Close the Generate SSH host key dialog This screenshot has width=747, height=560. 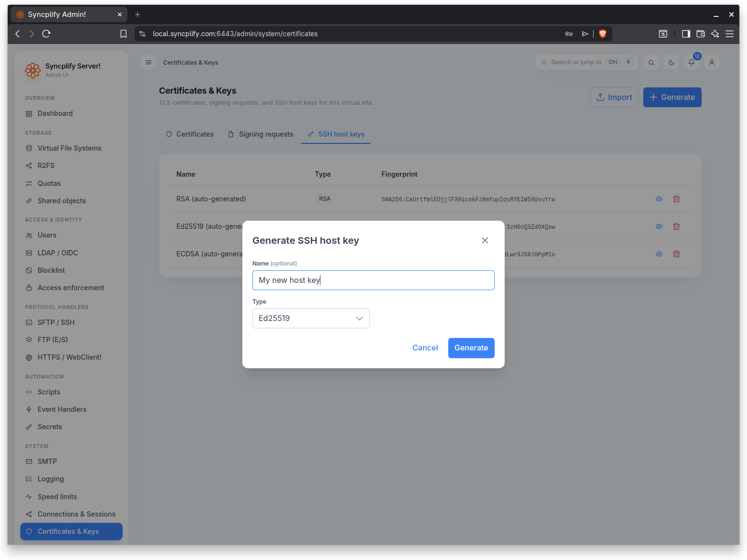[x=485, y=240]
